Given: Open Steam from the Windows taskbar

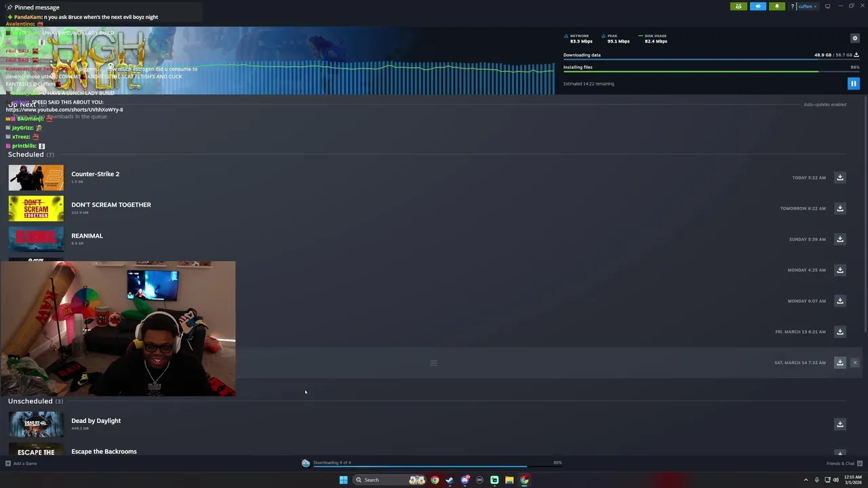Looking at the screenshot, I should pos(450,480).
